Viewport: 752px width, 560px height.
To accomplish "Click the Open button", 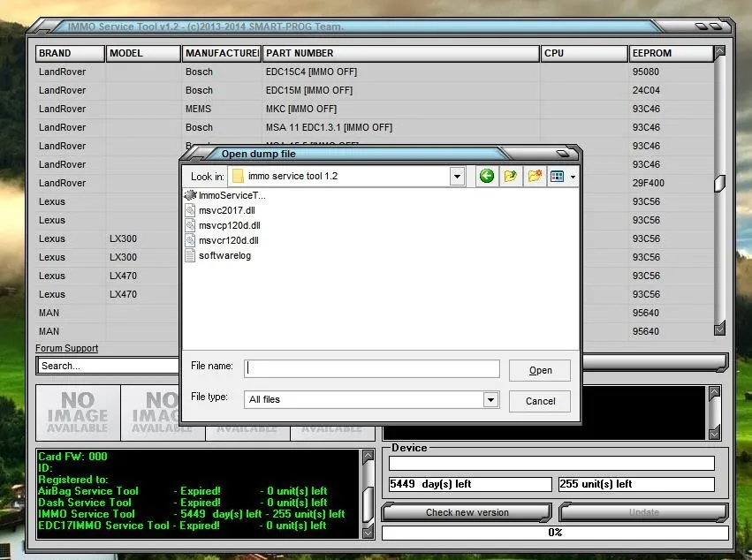I will click(x=540, y=371).
